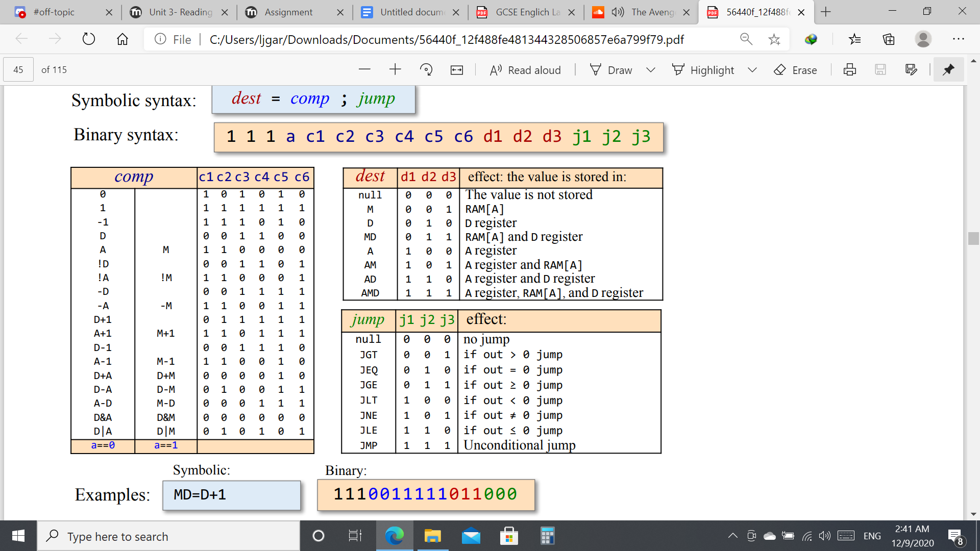Show hidden system tray icons

coord(732,536)
